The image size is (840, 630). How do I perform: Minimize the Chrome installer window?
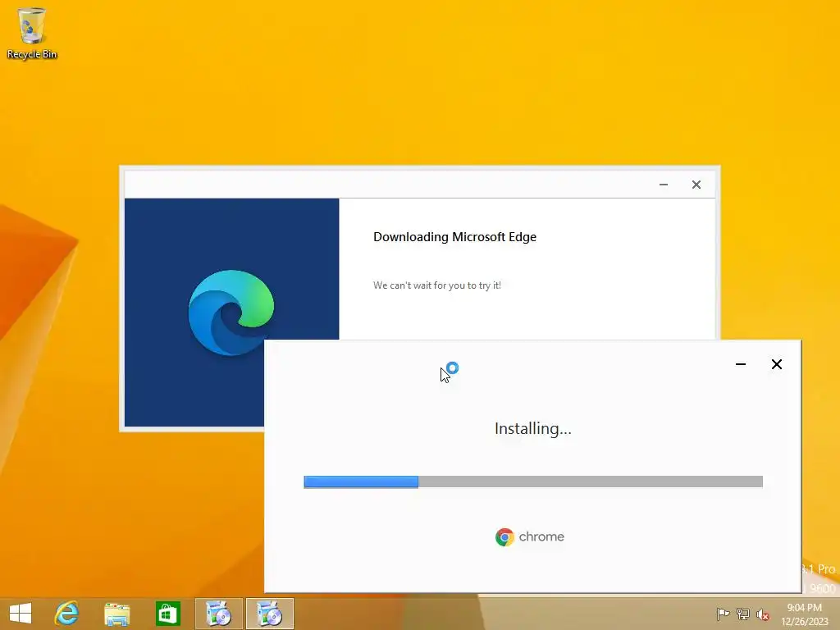click(741, 364)
